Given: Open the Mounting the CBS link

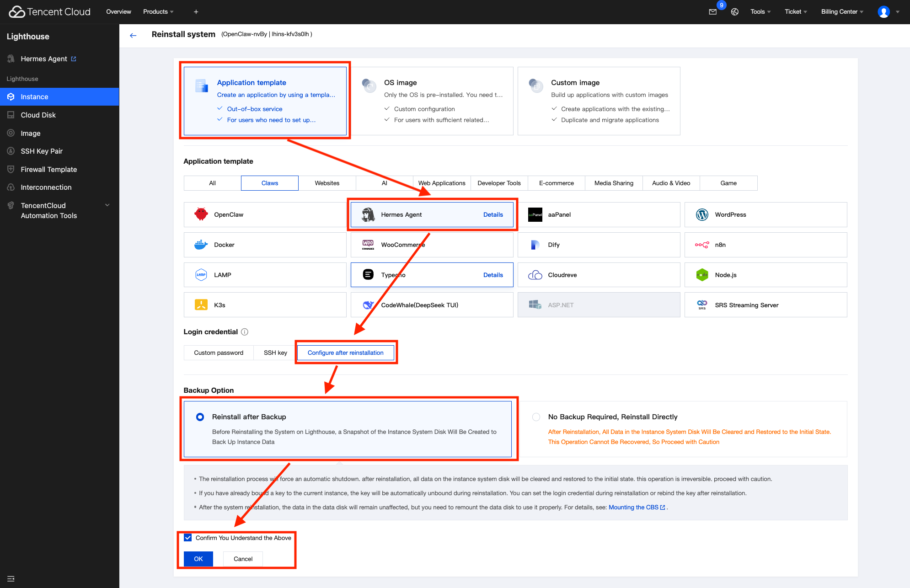Looking at the screenshot, I should [637, 507].
